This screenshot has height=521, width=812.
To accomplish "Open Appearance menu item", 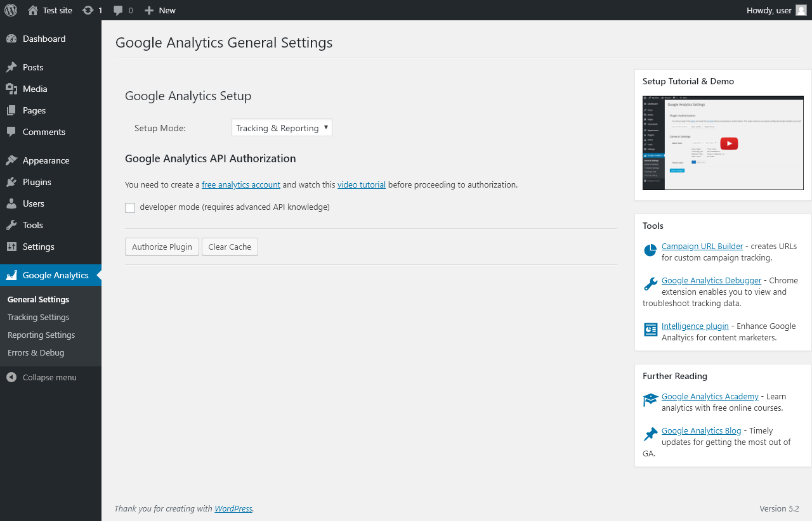I will point(46,160).
